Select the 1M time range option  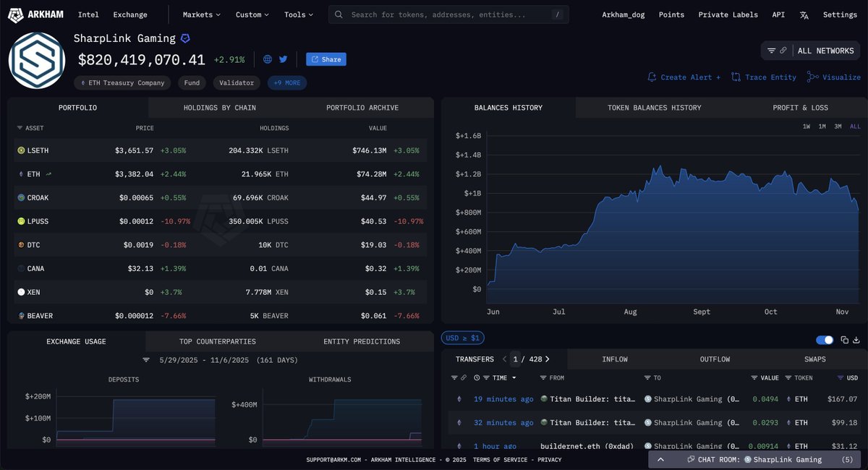[x=822, y=127]
